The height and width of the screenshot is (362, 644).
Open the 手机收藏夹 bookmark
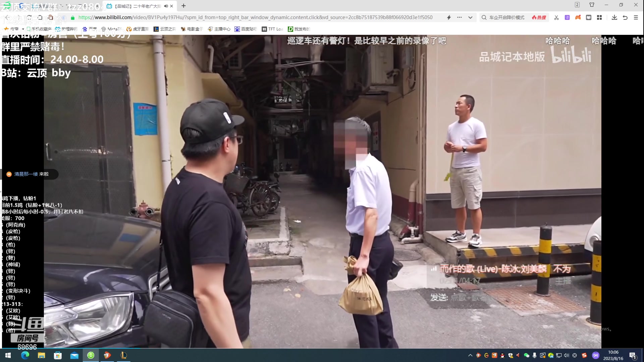pyautogui.click(x=39, y=29)
